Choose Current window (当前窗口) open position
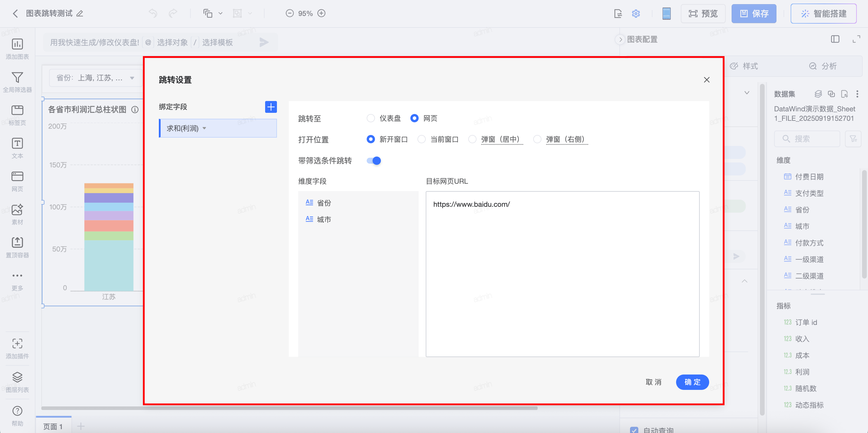Screen dimensions: 868x433 (422, 139)
